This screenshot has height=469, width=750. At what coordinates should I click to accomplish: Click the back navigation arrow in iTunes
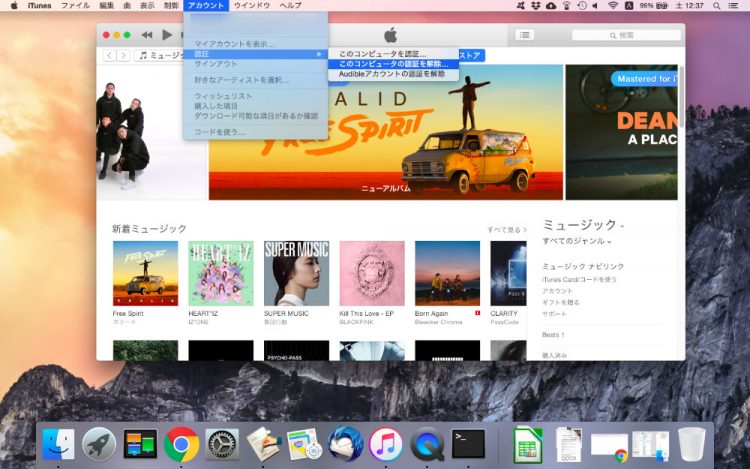[x=110, y=55]
